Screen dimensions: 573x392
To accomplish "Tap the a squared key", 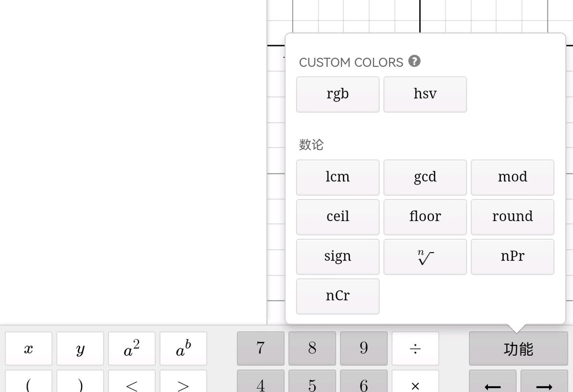I will point(132,349).
